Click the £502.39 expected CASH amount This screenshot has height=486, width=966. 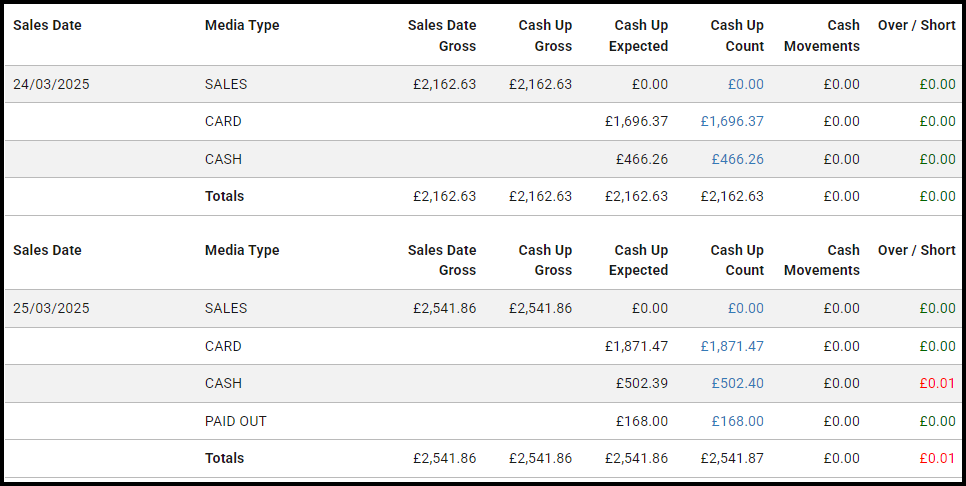(x=642, y=383)
